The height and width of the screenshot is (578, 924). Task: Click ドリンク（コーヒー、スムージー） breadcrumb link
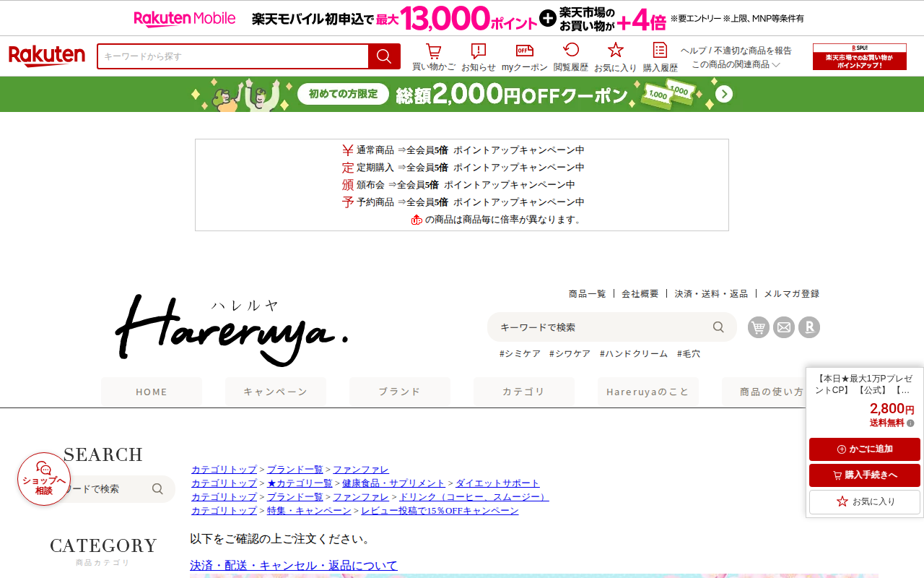tap(474, 497)
